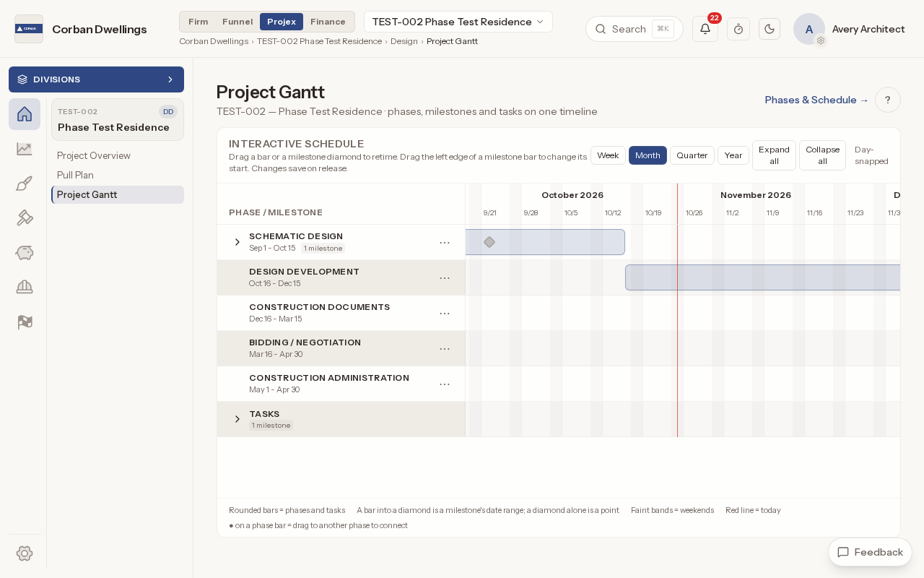This screenshot has height=578, width=924.
Task: Follow the Phases & Schedule link
Action: (x=817, y=100)
